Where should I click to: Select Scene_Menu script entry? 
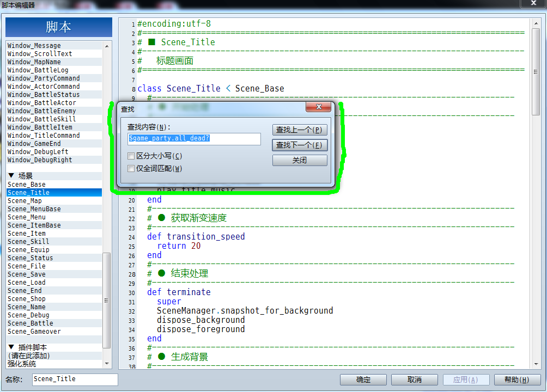(54, 217)
